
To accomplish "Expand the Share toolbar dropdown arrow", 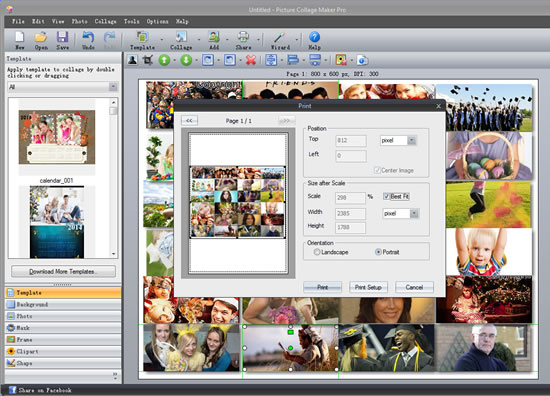I will pos(258,39).
